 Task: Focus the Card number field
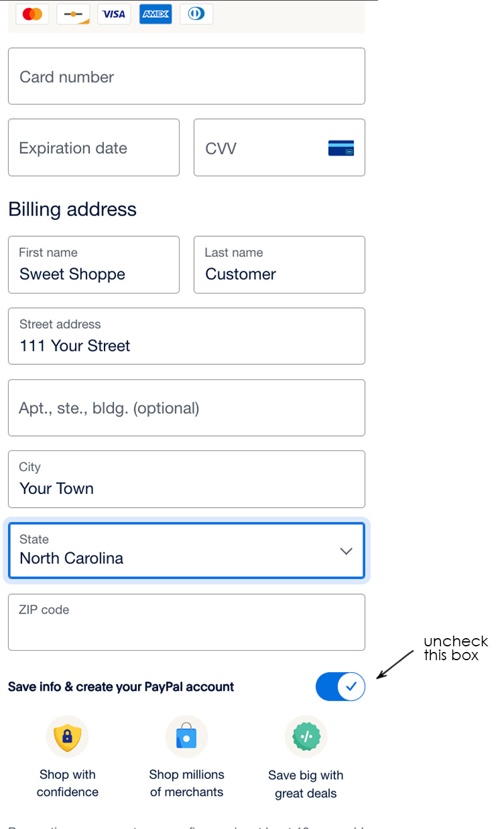tap(186, 76)
